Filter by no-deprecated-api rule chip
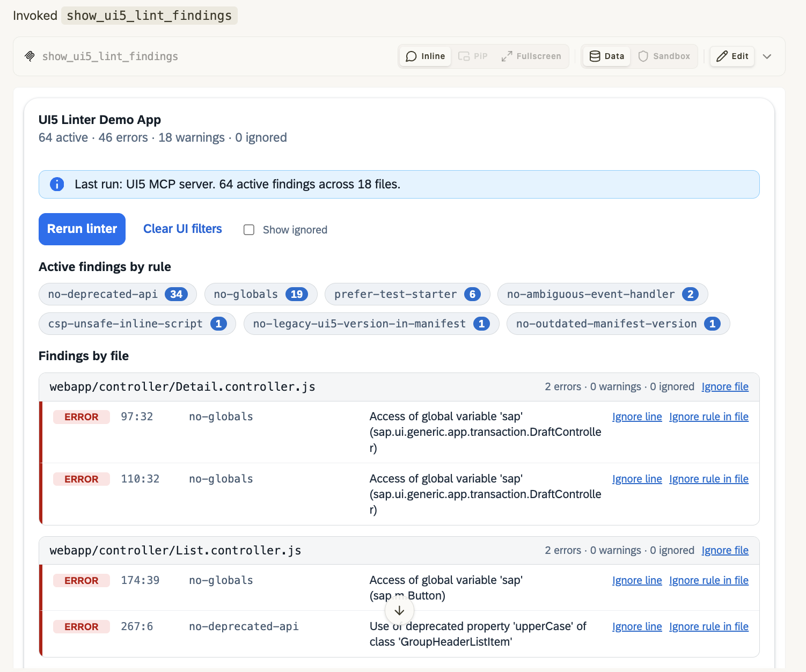This screenshot has width=806, height=672. [118, 294]
